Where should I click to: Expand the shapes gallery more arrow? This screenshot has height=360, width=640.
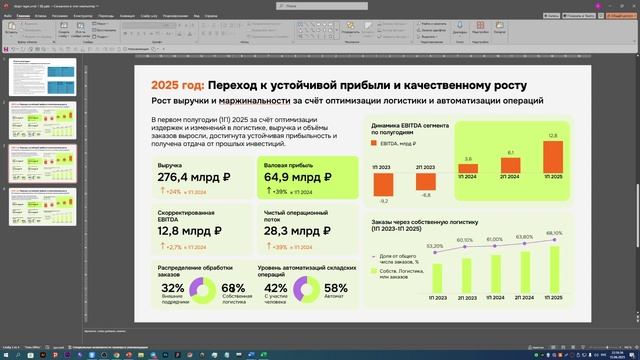click(336, 36)
